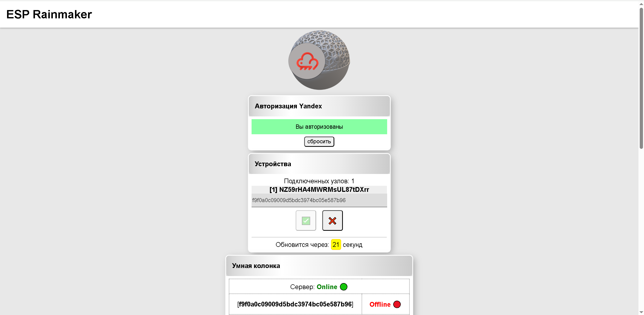Click the smart speaker sphere image
The height and width of the screenshot is (315, 644).
pos(319,60)
